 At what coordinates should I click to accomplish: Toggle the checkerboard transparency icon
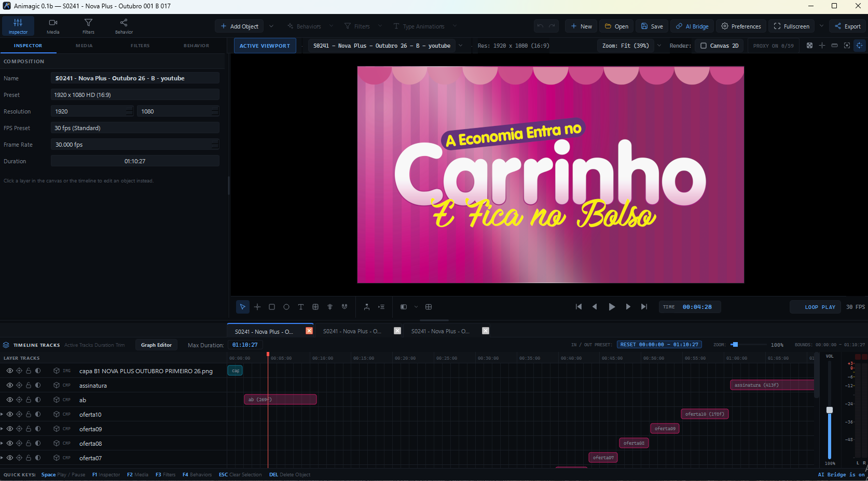[x=809, y=46]
